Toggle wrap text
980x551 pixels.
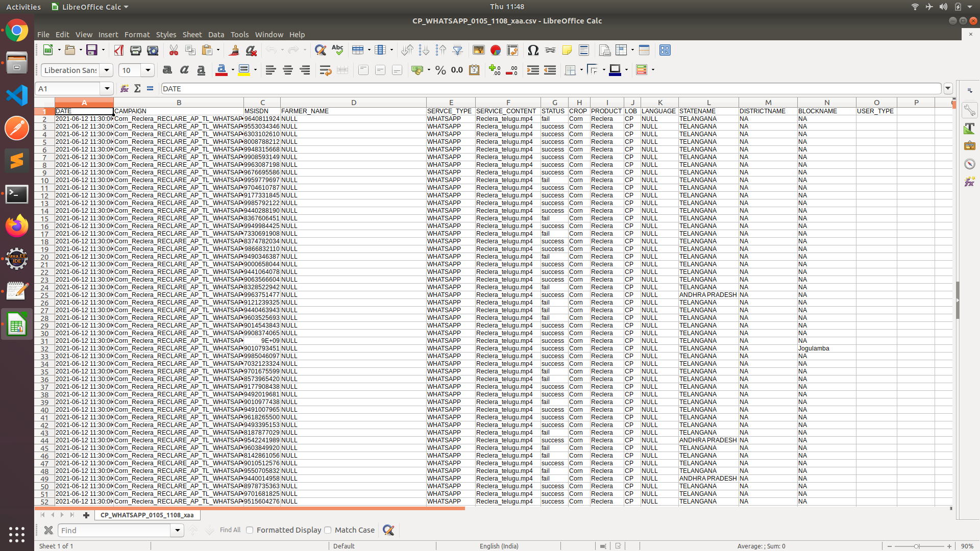[x=325, y=70]
